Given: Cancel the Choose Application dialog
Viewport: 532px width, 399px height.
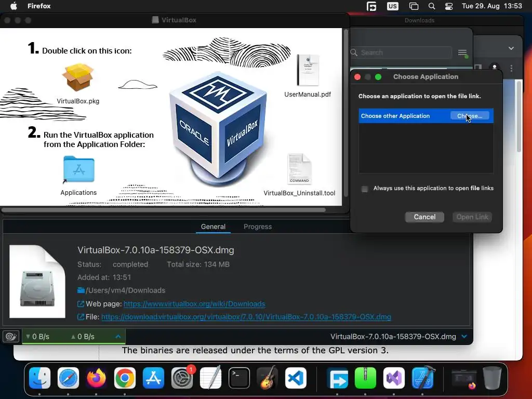Looking at the screenshot, I should point(424,217).
